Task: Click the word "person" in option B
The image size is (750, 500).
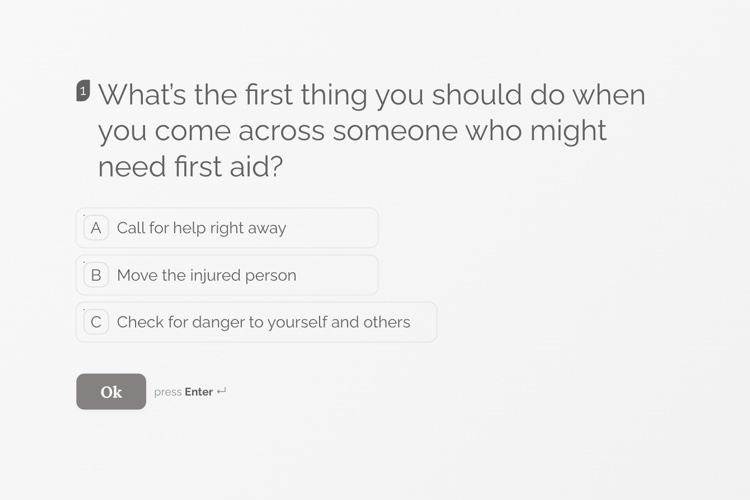Action: tap(271, 276)
